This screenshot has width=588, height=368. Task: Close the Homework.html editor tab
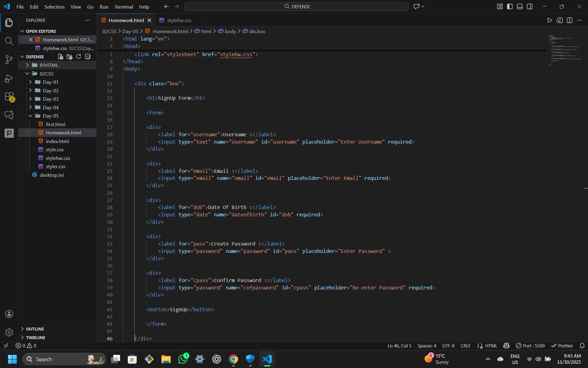150,20
